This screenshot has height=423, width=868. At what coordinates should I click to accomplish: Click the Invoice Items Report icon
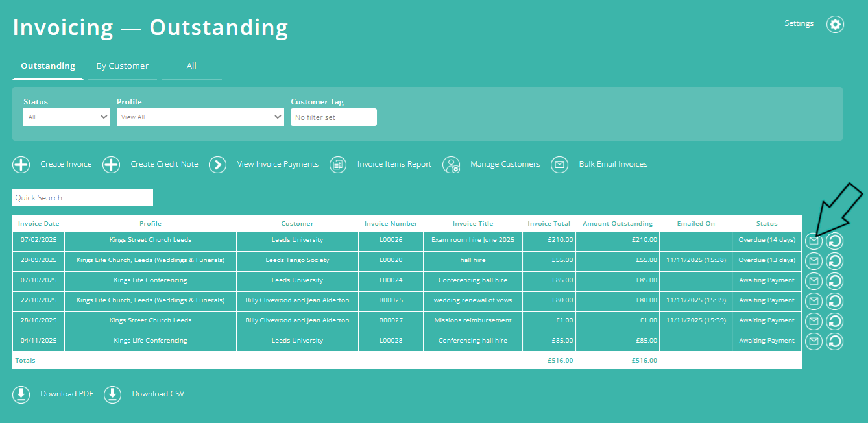point(337,164)
